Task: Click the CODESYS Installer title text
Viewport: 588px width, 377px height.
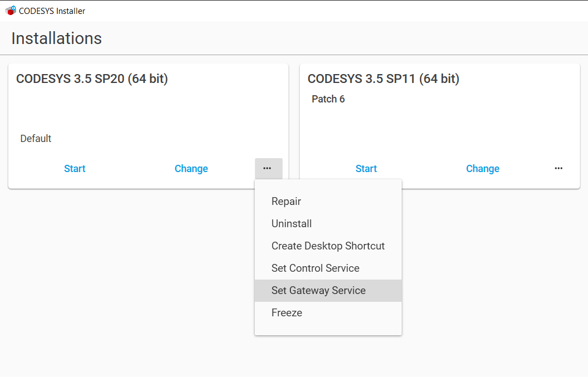Action: coord(51,10)
